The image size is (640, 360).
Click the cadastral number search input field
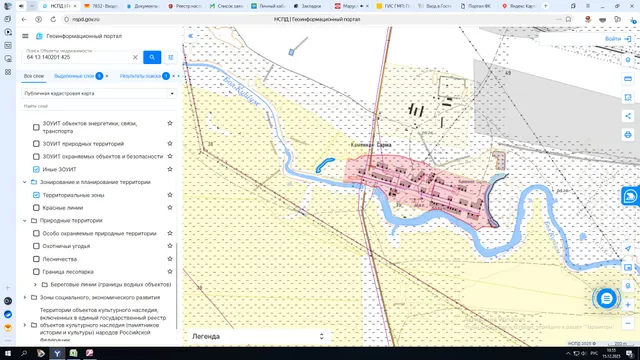coord(78,57)
